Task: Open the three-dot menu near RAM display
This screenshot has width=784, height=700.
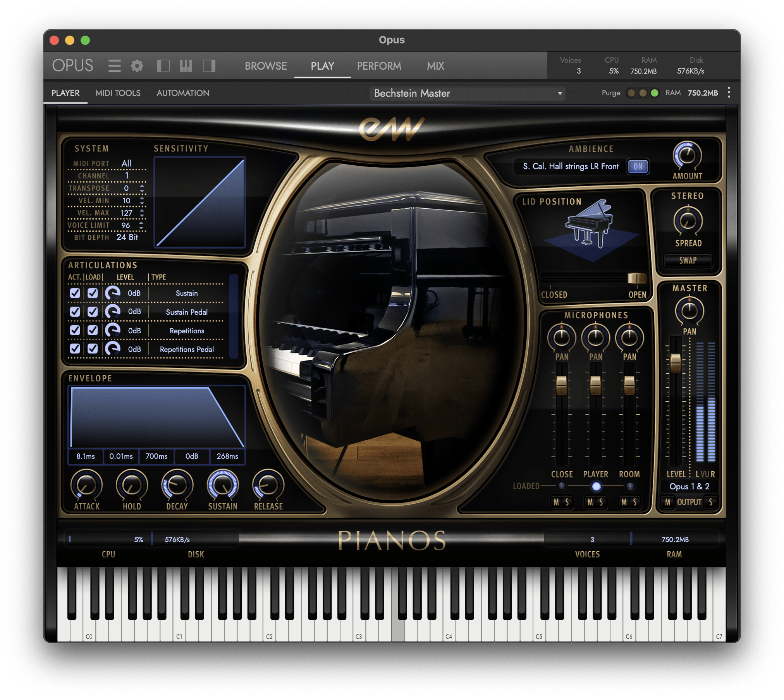Action: pyautogui.click(x=729, y=93)
